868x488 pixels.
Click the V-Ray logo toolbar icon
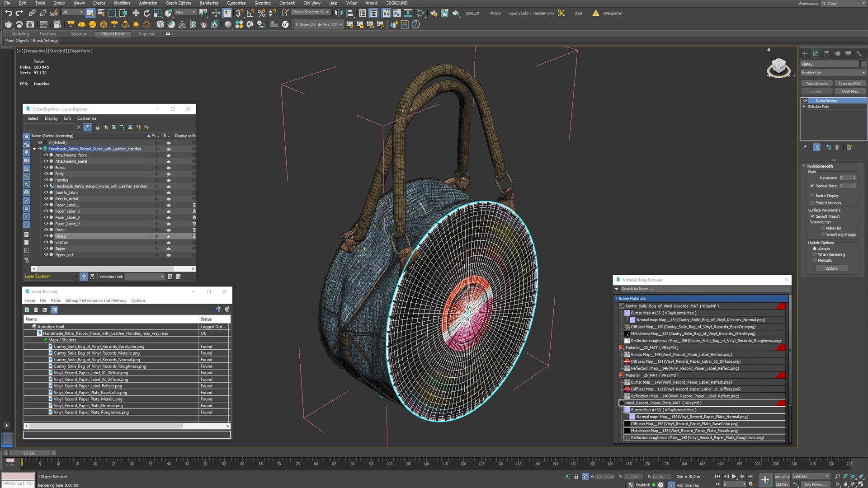pyautogui.click(x=285, y=24)
